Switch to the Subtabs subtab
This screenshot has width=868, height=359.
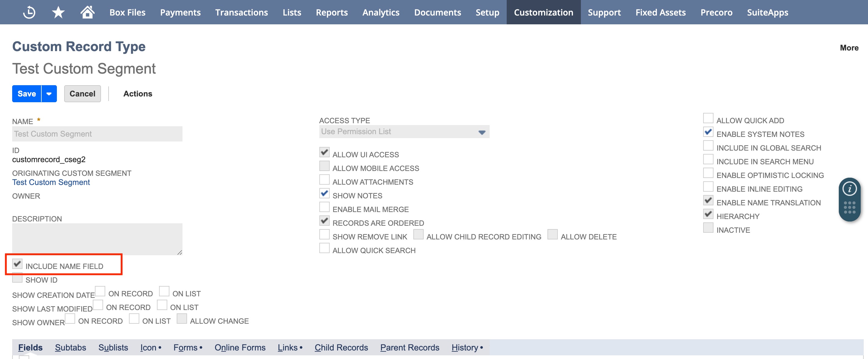pos(71,347)
